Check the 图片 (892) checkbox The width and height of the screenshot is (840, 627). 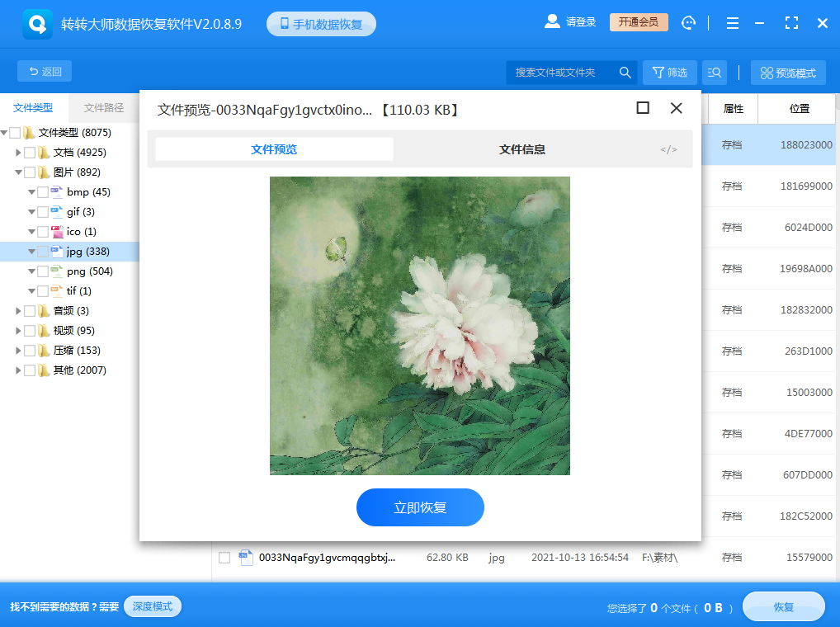[x=30, y=172]
